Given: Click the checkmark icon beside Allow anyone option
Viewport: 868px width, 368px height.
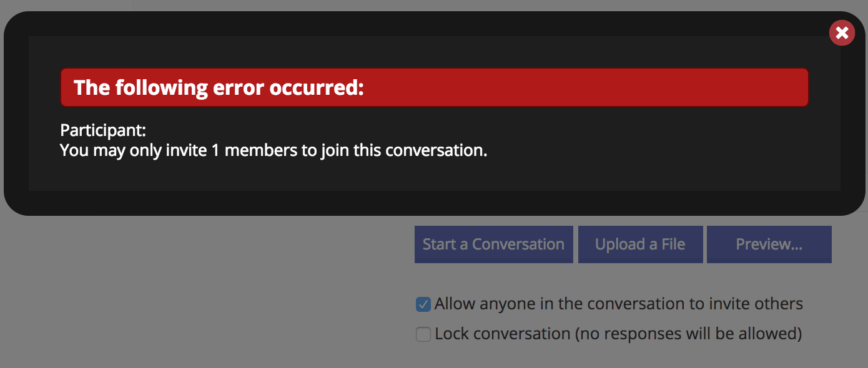Looking at the screenshot, I should [423, 304].
